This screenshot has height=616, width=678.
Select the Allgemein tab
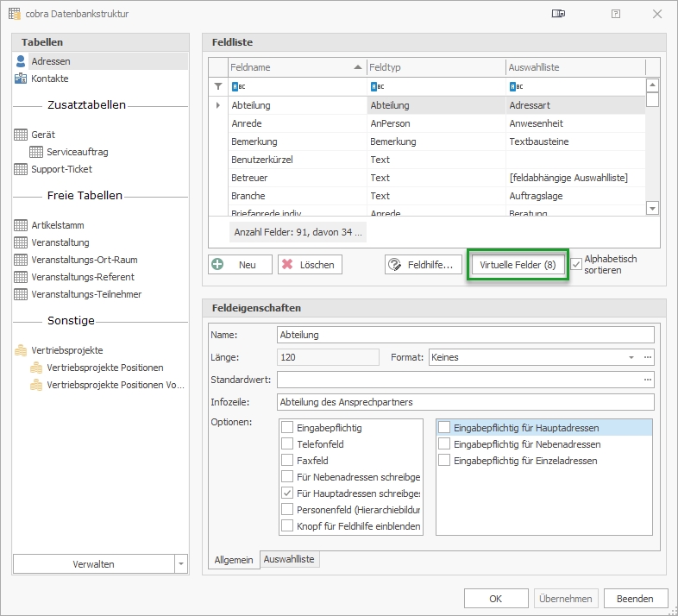tap(234, 560)
